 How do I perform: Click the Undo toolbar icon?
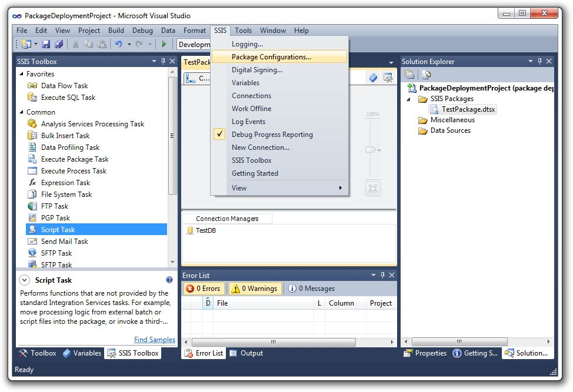[x=118, y=44]
